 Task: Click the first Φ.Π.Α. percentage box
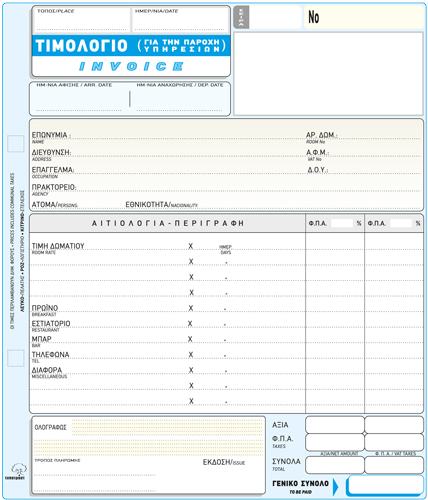coord(342,223)
